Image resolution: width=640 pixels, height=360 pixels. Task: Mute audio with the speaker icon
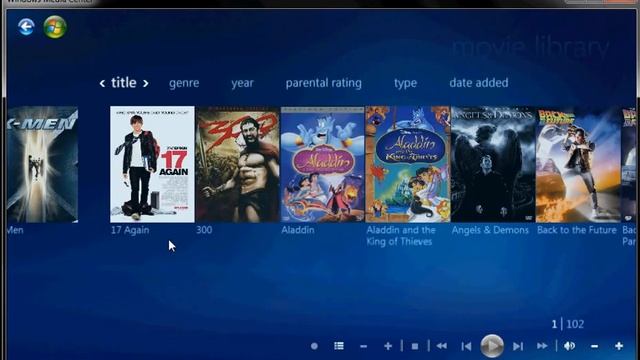(x=569, y=346)
